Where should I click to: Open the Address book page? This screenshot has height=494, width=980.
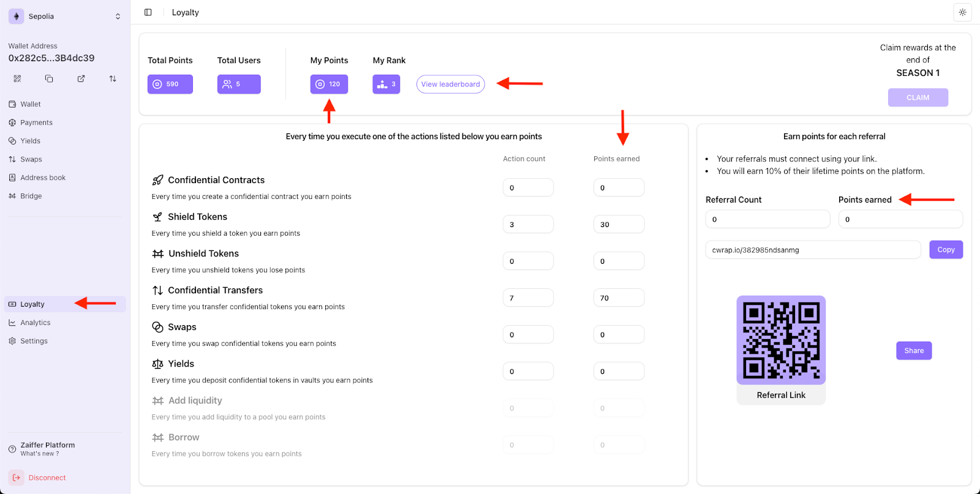[65, 178]
